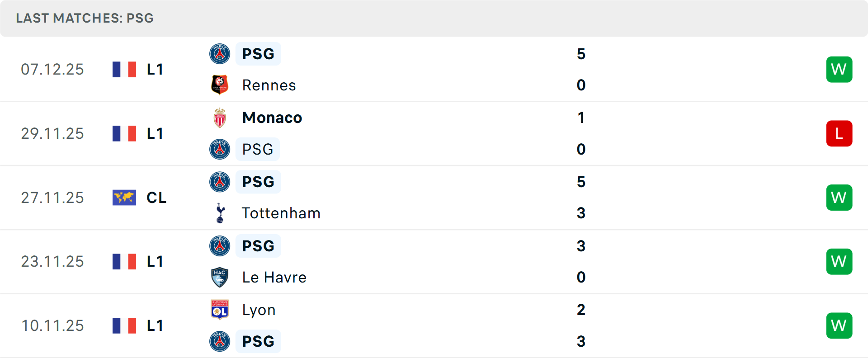Open the Lyon team link
The width and height of the screenshot is (868, 358).
[x=259, y=310]
